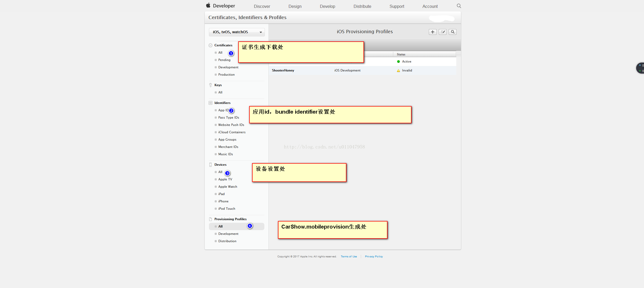Open the Design menu

[295, 6]
